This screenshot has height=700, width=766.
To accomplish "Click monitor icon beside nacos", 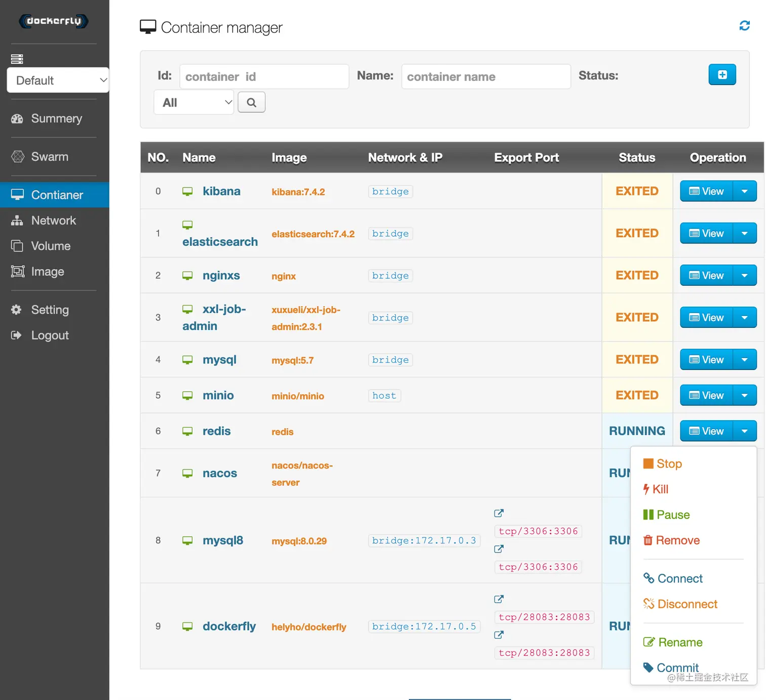I will [187, 473].
